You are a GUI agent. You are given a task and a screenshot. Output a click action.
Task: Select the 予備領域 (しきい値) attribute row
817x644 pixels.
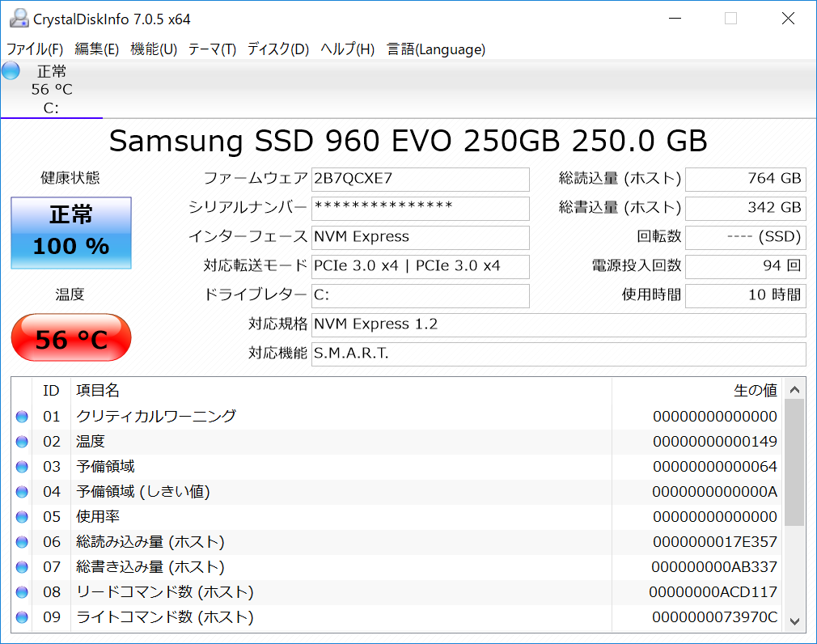coord(396,492)
